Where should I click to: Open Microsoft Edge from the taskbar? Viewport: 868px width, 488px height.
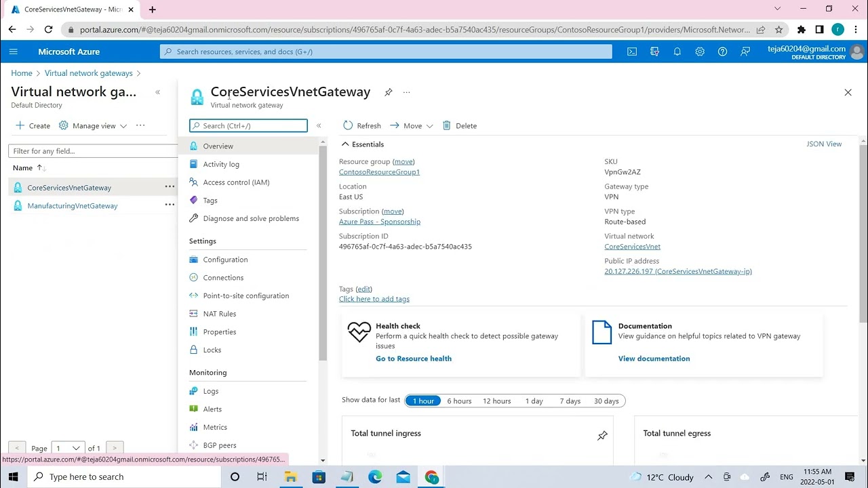coord(375,477)
